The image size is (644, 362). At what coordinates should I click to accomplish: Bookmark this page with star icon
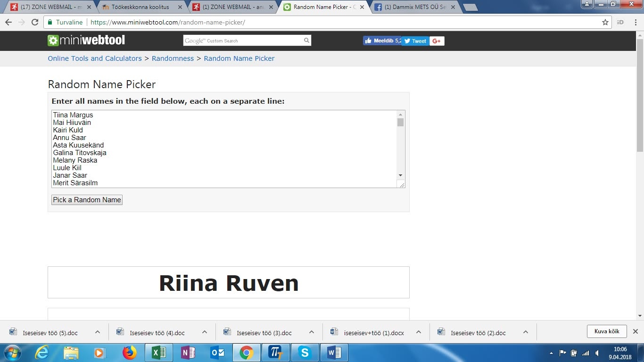[605, 22]
